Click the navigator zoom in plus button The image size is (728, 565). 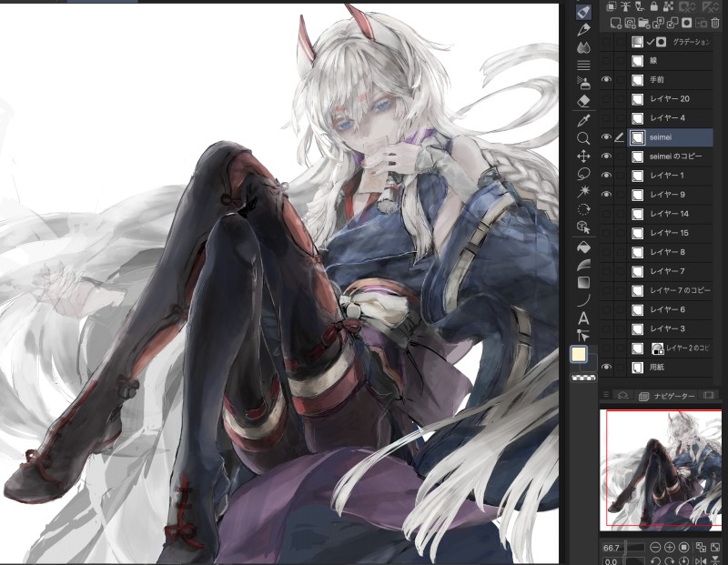[x=669, y=548]
